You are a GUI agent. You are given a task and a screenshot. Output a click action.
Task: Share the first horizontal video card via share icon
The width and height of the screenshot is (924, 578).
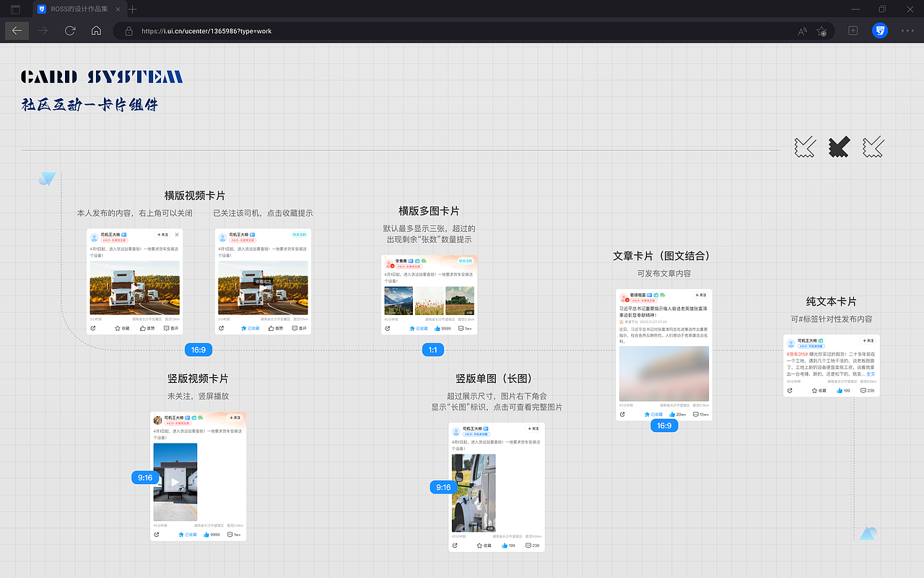click(x=93, y=328)
